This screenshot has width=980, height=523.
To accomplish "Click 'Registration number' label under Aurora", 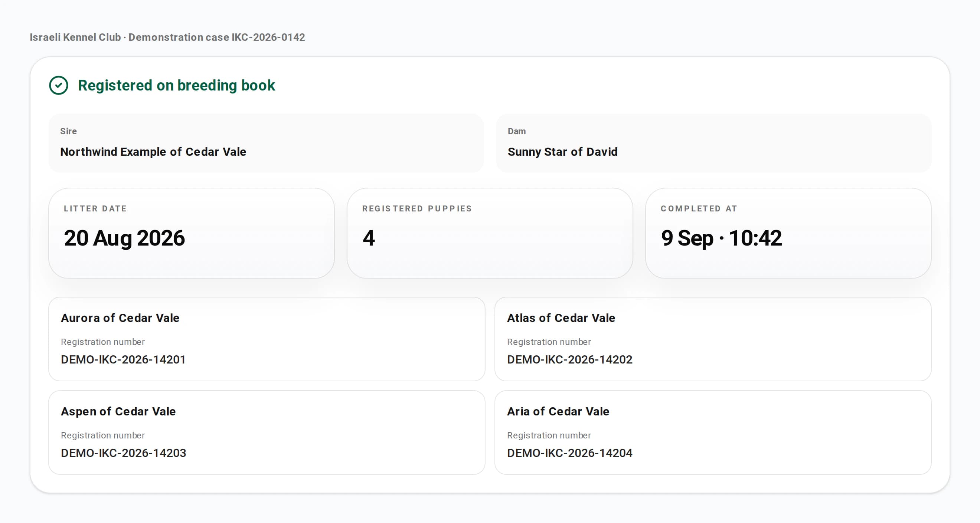I will click(103, 342).
